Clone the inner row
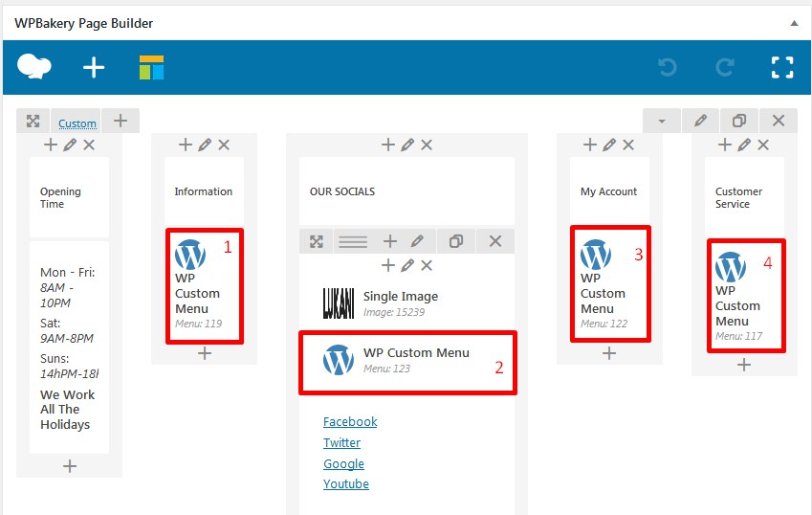Image resolution: width=812 pixels, height=515 pixels. [455, 241]
